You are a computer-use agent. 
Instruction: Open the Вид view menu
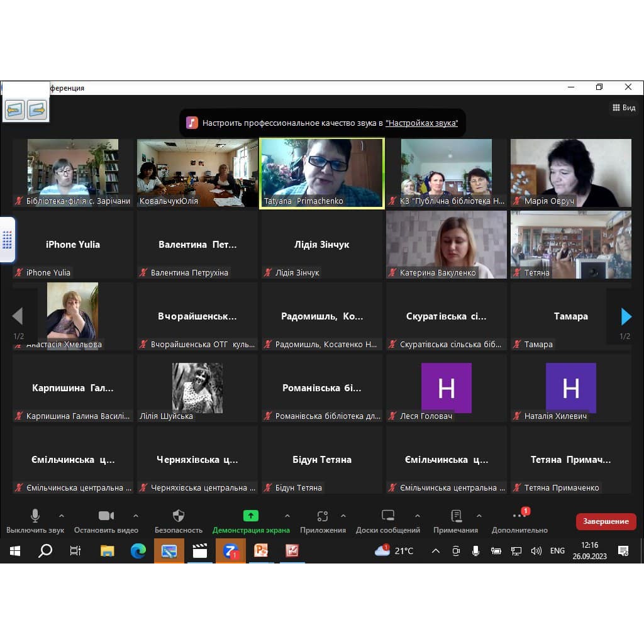click(x=624, y=108)
